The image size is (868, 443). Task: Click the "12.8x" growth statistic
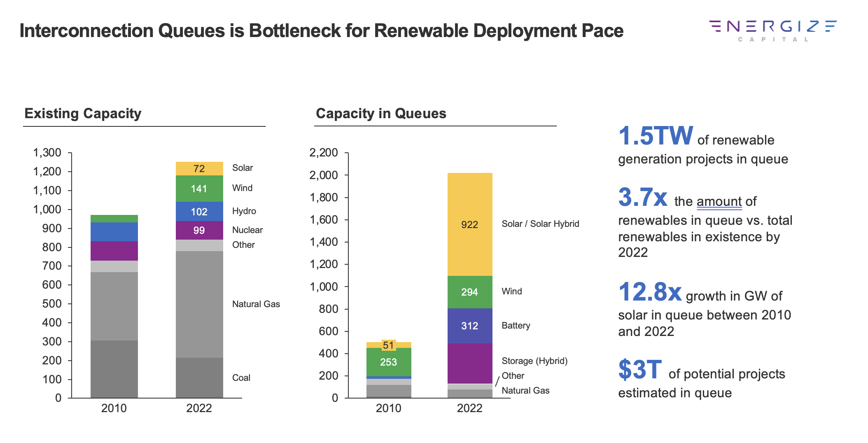[650, 292]
